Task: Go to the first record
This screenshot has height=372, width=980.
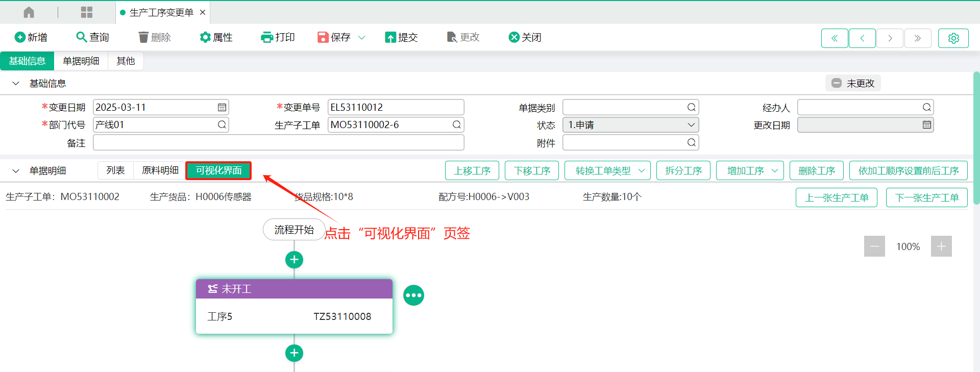Action: pos(835,38)
